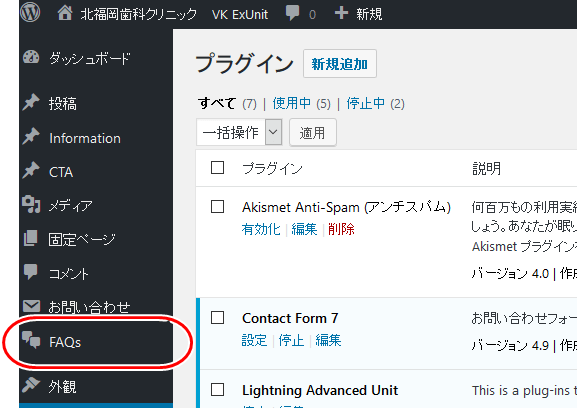Click the 新規追加 button
Image resolution: width=577 pixels, height=408 pixels.
tap(340, 64)
